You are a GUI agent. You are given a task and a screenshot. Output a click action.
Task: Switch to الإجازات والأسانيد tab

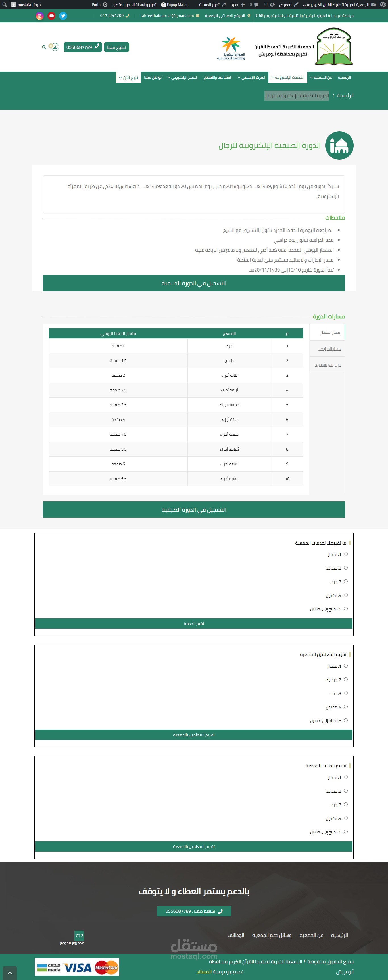(327, 365)
